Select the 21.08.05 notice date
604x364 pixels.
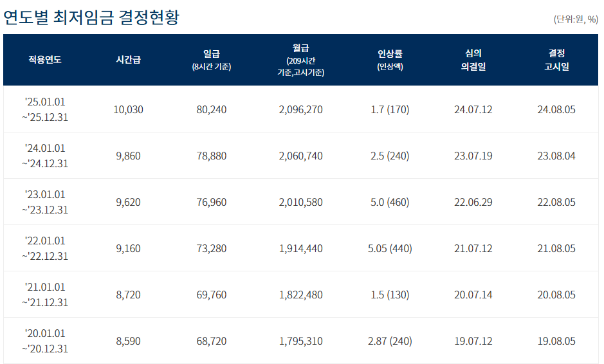click(556, 248)
